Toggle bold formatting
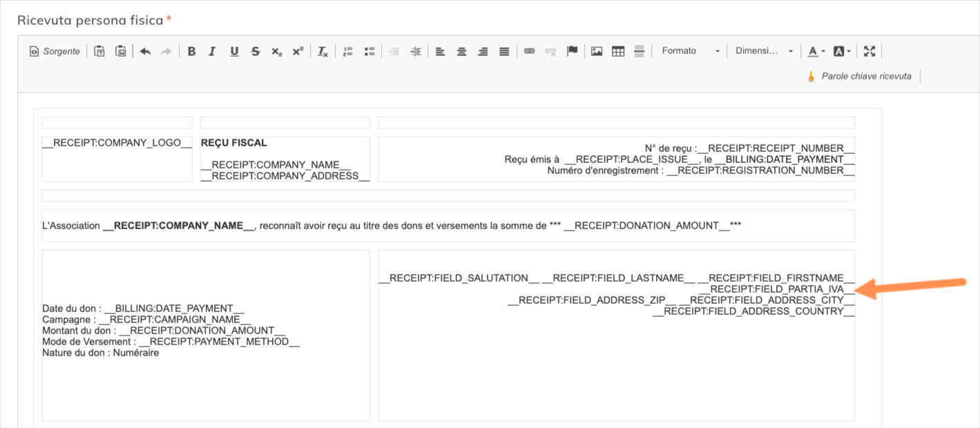This screenshot has height=428, width=980. point(192,51)
